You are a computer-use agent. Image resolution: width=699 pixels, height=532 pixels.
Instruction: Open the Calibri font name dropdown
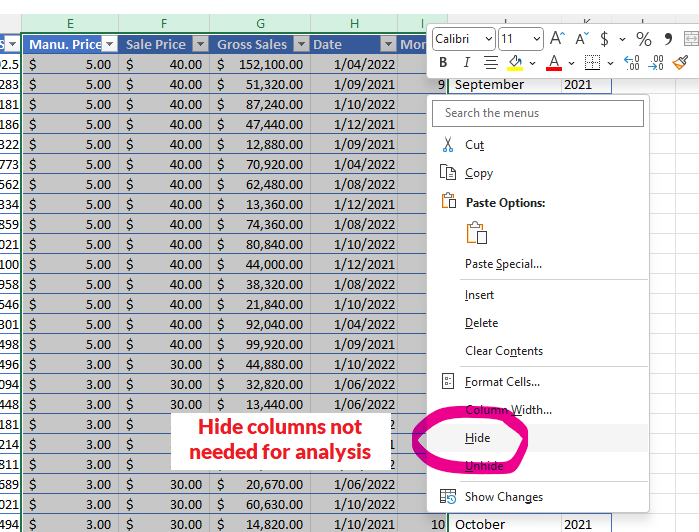pyautogui.click(x=488, y=39)
